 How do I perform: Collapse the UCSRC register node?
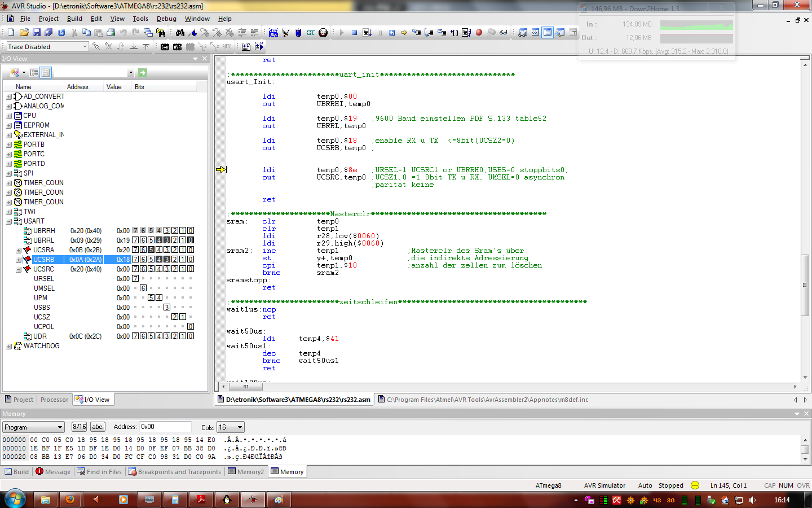click(19, 269)
